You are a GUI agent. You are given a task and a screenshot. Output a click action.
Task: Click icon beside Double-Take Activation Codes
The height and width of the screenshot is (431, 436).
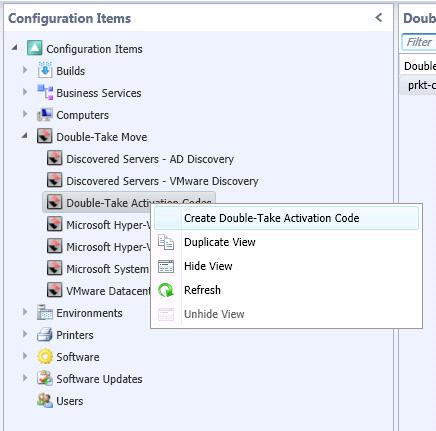coord(55,202)
